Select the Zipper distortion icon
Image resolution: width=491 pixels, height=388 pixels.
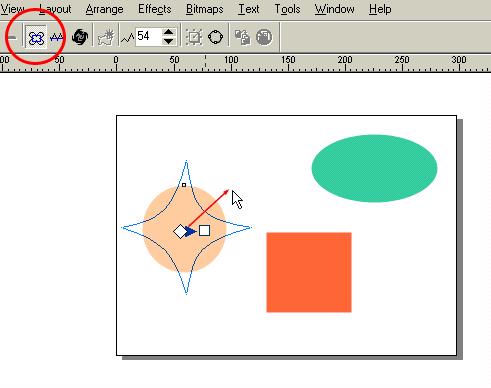click(57, 37)
